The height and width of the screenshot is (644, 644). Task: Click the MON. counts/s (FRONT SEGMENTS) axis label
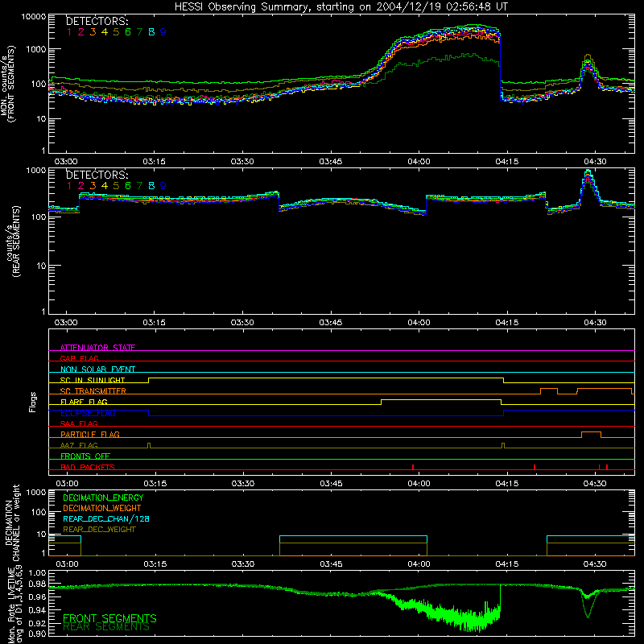pyautogui.click(x=8, y=84)
